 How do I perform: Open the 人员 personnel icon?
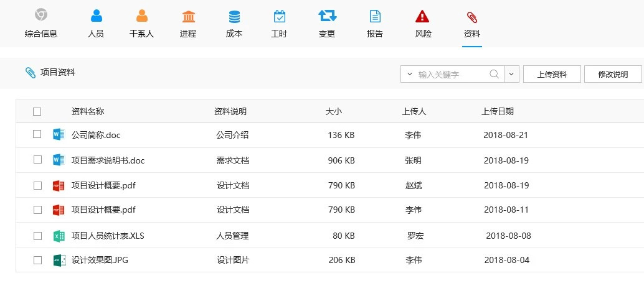(96, 16)
